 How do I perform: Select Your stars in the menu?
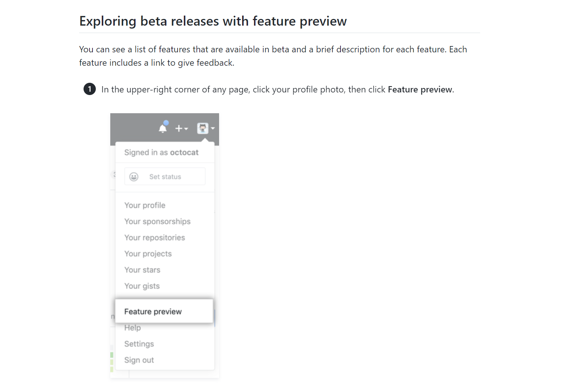[142, 270]
